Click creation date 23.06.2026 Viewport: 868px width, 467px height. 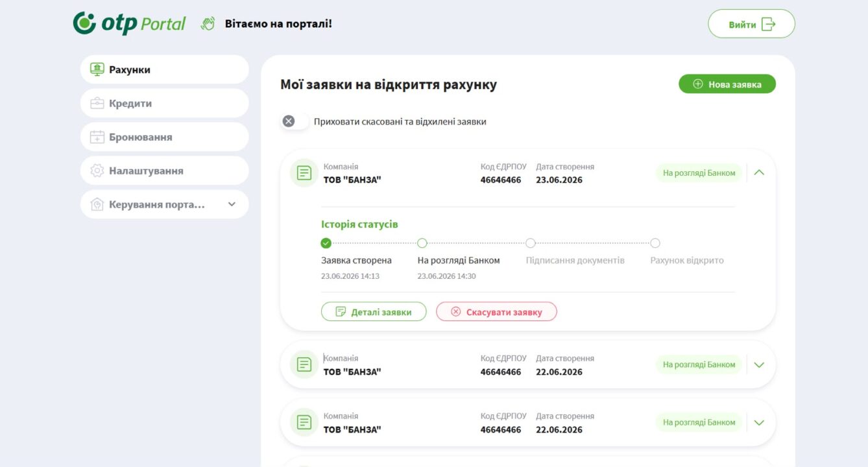[559, 180]
